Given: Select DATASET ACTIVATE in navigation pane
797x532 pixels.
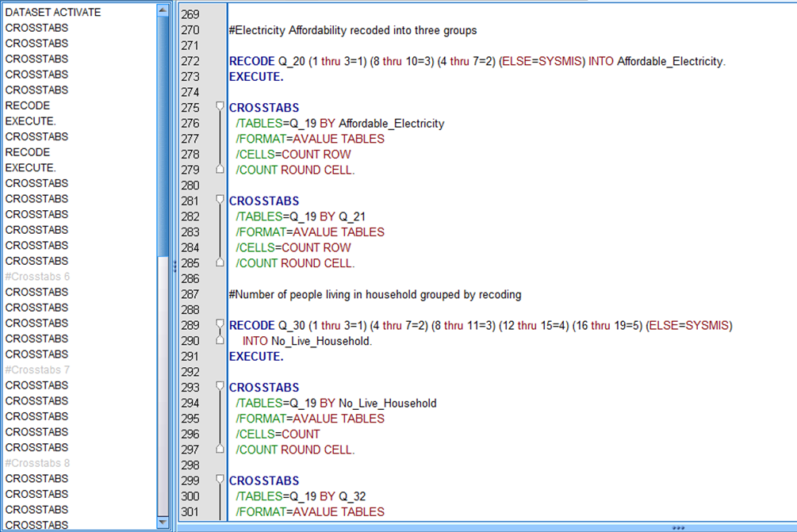Looking at the screenshot, I should tap(53, 13).
